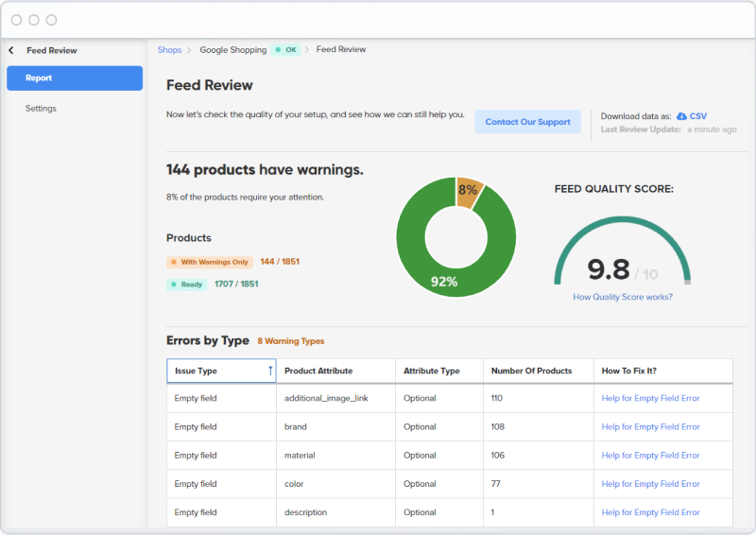Image resolution: width=756 pixels, height=535 pixels.
Task: Open the Report sidebar tab
Action: (75, 78)
